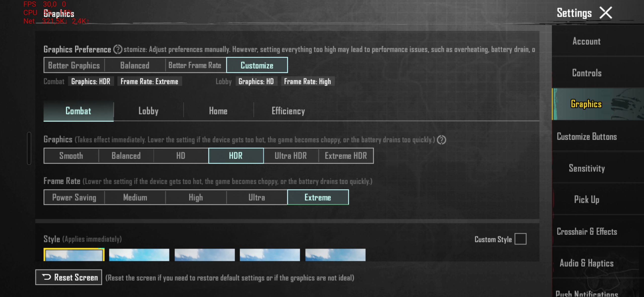Switch to the Home tab
644x297 pixels.
tap(218, 111)
